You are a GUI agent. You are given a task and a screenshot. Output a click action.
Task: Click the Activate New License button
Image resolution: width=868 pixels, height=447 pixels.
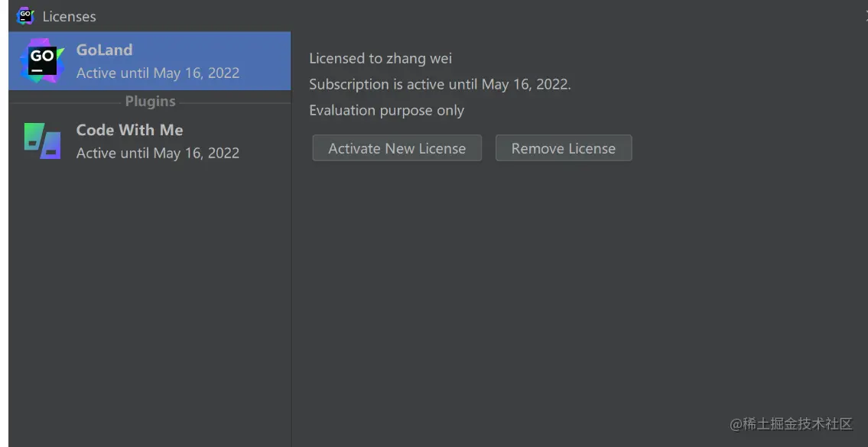tap(397, 148)
